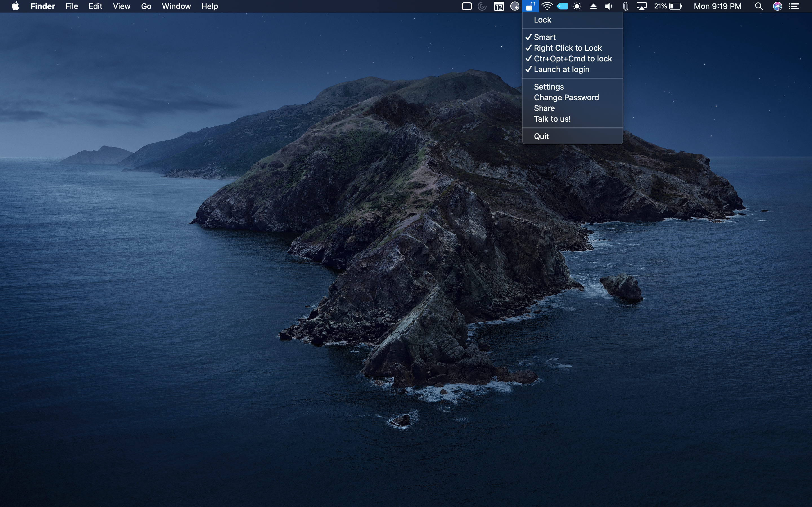Click the open padlock menu bar icon
The image size is (812, 507).
pos(530,6)
